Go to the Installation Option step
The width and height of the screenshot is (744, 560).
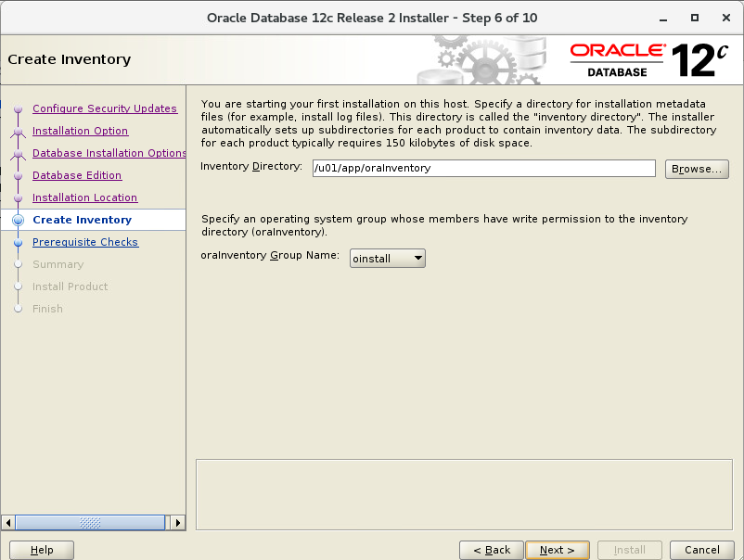point(80,131)
